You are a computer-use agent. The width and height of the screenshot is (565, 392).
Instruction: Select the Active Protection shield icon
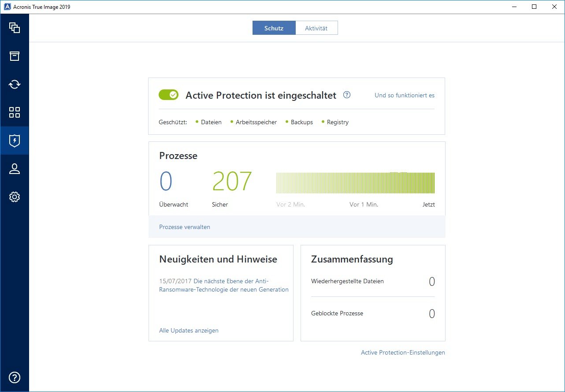15,141
